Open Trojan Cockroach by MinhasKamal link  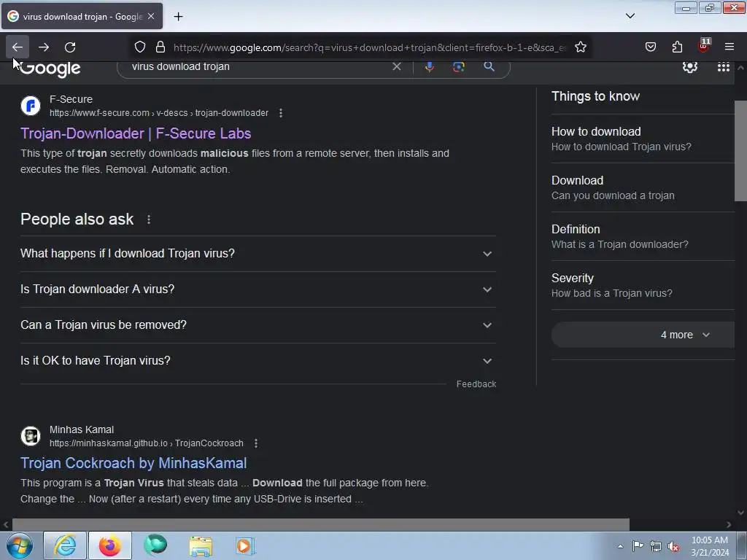(x=133, y=463)
